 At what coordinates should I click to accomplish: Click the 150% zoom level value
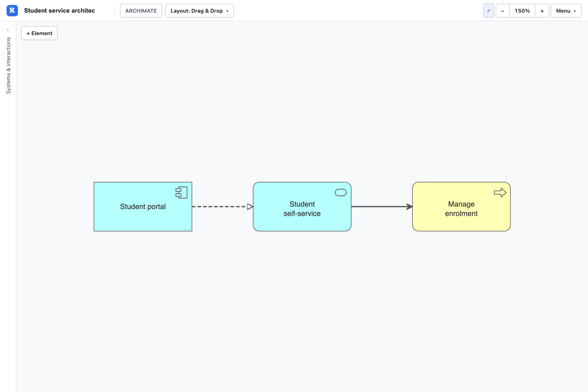click(x=522, y=11)
